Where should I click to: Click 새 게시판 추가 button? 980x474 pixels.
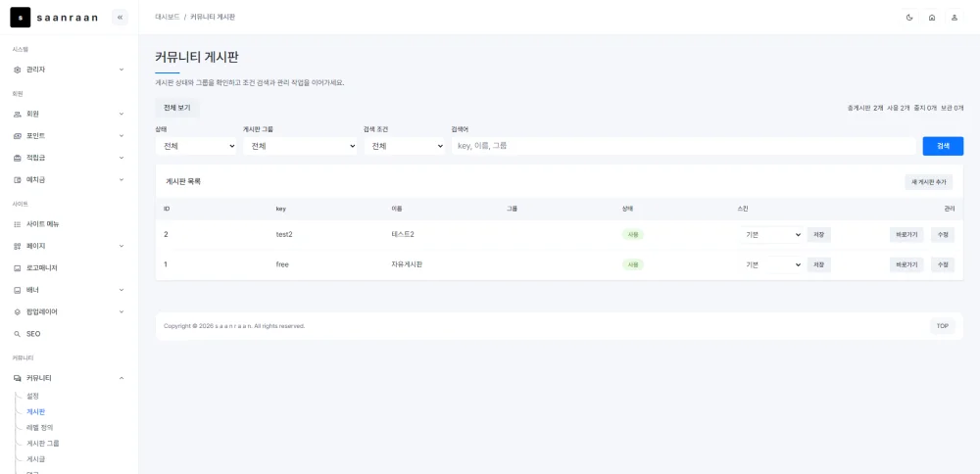click(929, 182)
